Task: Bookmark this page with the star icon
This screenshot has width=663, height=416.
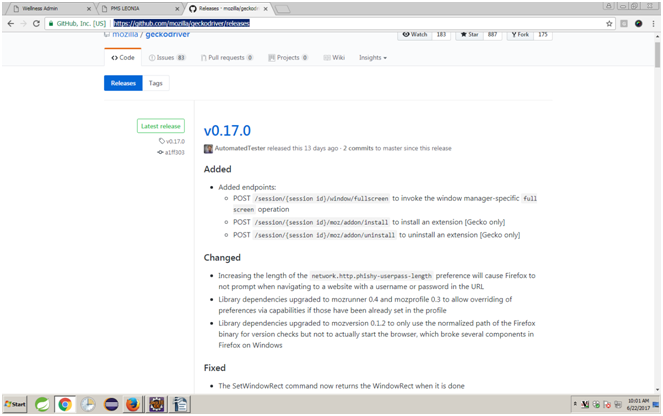Action: pyautogui.click(x=609, y=24)
